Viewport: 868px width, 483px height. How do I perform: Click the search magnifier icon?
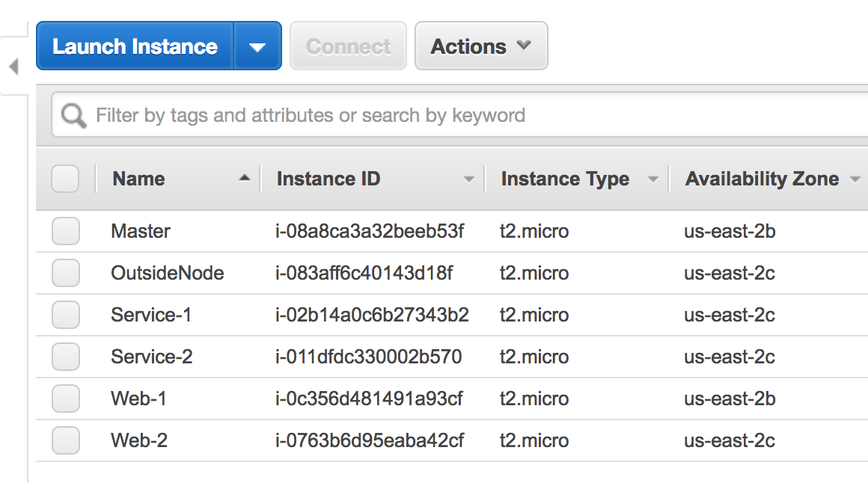tap(74, 116)
